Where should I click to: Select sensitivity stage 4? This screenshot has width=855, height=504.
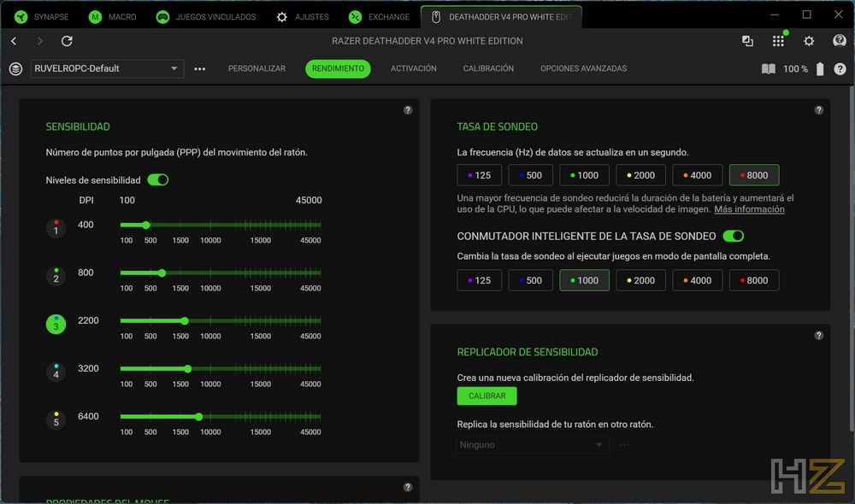pyautogui.click(x=56, y=372)
